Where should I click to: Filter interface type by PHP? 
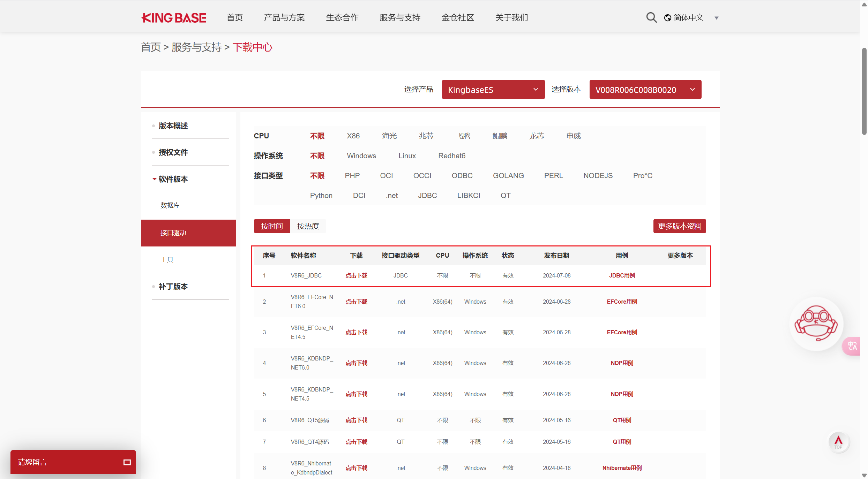pyautogui.click(x=352, y=176)
